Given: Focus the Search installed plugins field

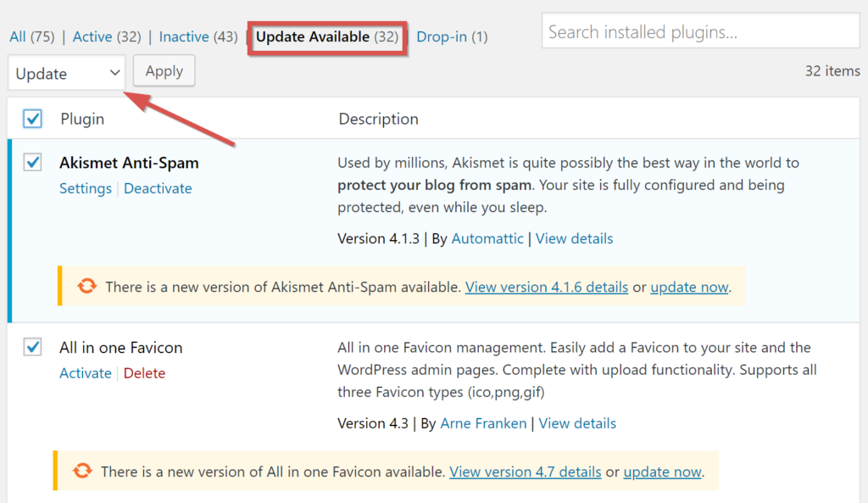Looking at the screenshot, I should (x=700, y=31).
